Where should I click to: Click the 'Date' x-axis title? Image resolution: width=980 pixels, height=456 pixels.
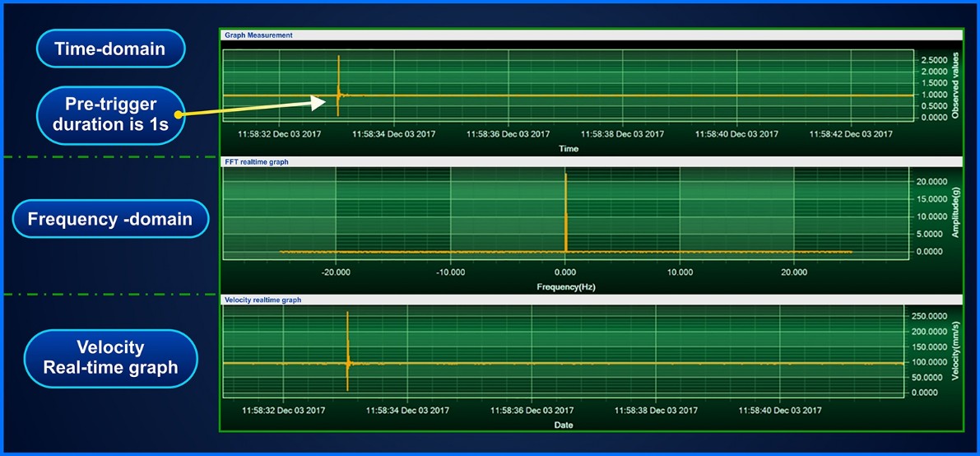564,425
